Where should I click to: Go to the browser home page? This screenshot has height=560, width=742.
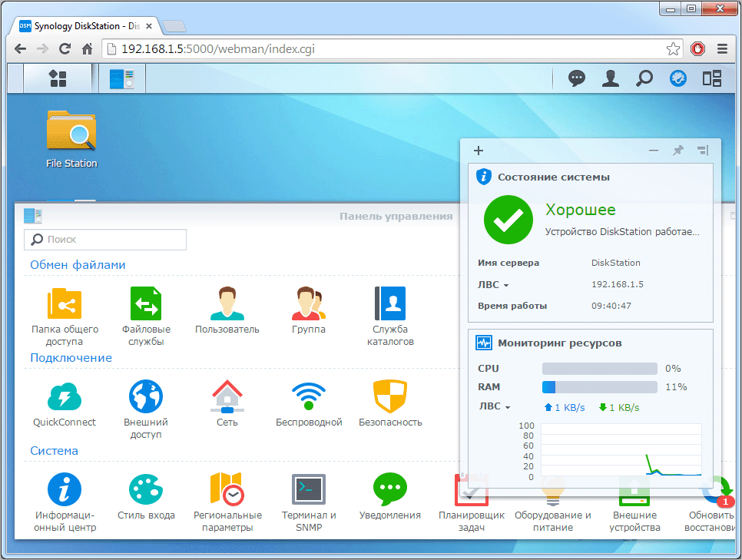tap(87, 48)
